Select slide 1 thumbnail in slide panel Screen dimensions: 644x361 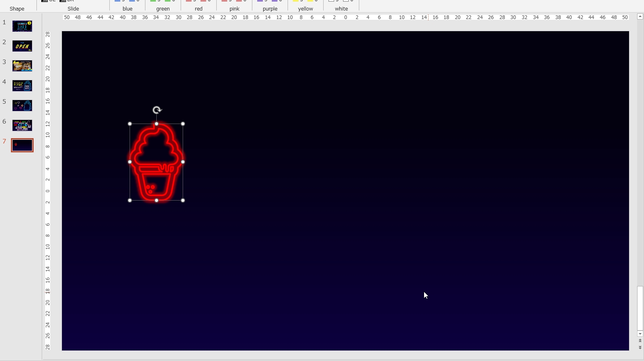22,26
